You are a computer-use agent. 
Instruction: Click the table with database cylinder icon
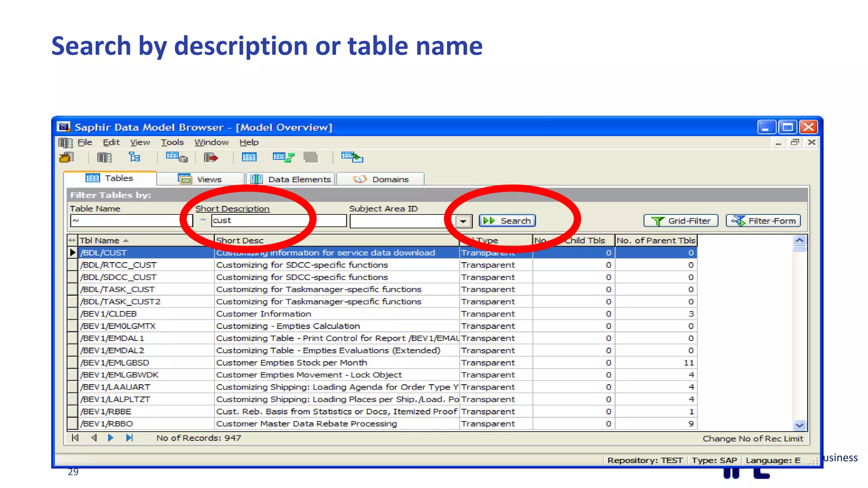(177, 158)
